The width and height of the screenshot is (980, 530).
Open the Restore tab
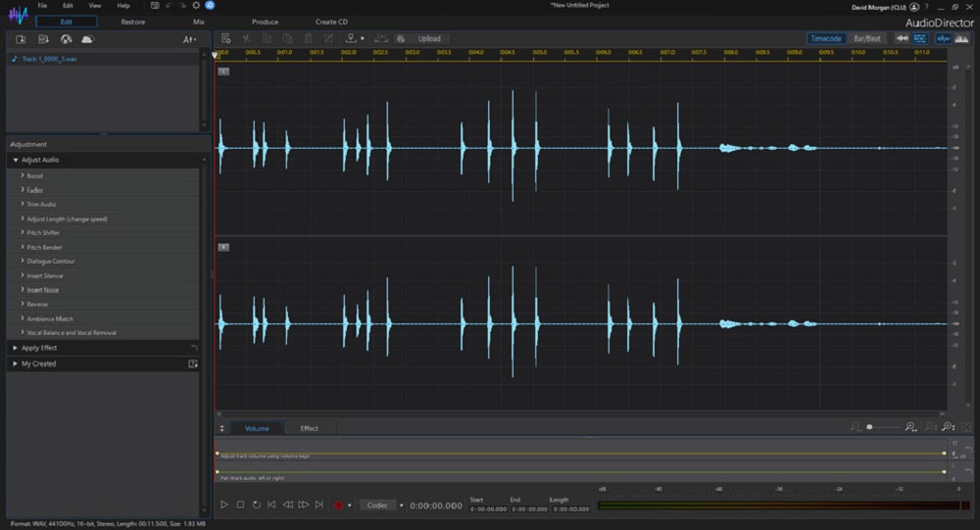[x=132, y=22]
